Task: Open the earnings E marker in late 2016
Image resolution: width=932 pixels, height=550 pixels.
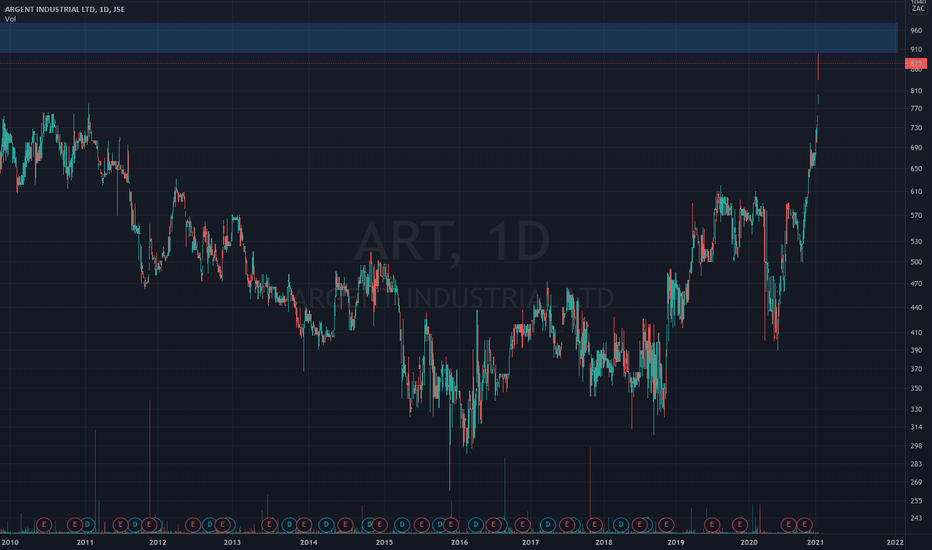Action: coord(522,524)
